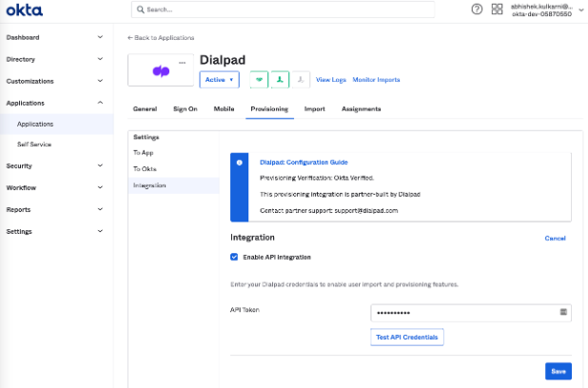This screenshot has height=388, width=588.
Task: Select Integration in Settings list
Action: tap(173, 185)
